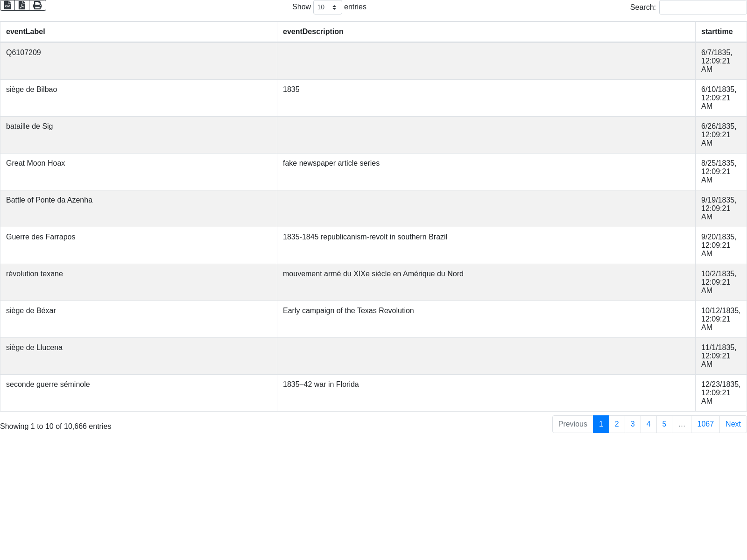Viewport: 747px width, 560px height.
Task: Select the siège de Béxar cell
Action: (x=31, y=311)
